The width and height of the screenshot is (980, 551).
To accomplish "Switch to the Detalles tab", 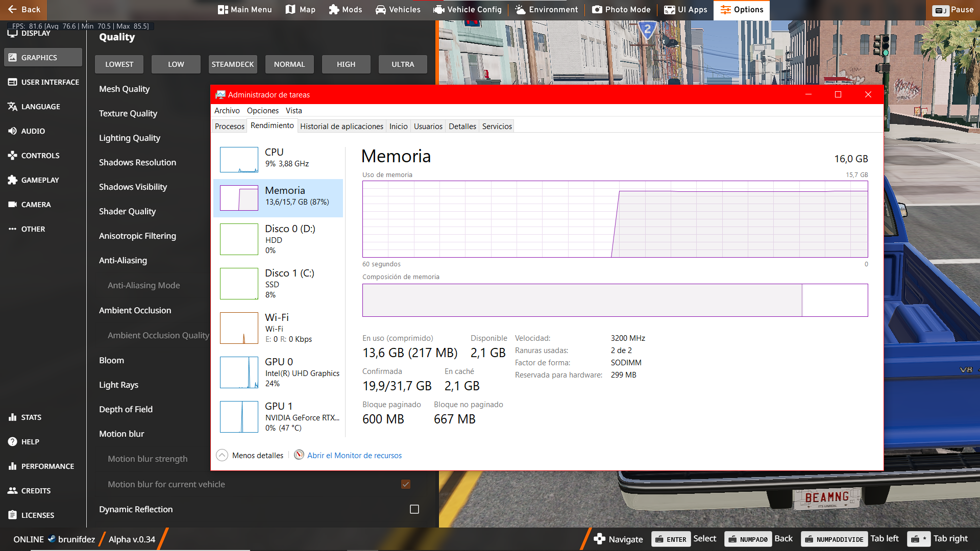I will click(x=462, y=127).
